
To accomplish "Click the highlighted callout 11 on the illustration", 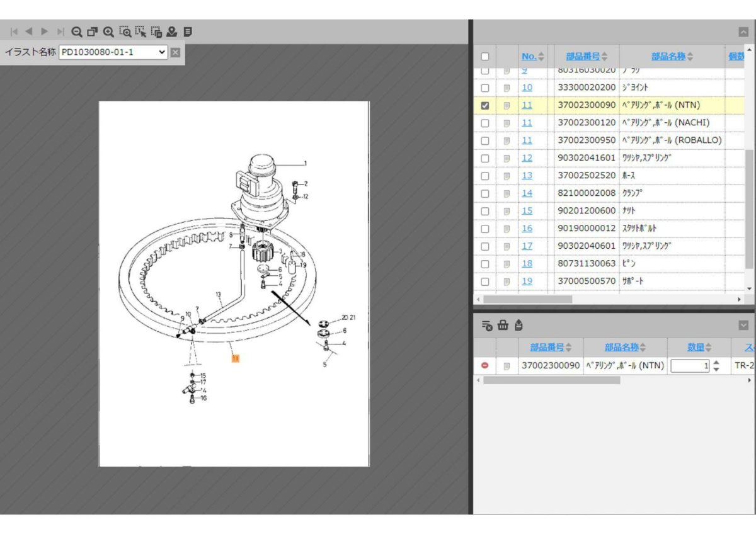I will [x=234, y=358].
